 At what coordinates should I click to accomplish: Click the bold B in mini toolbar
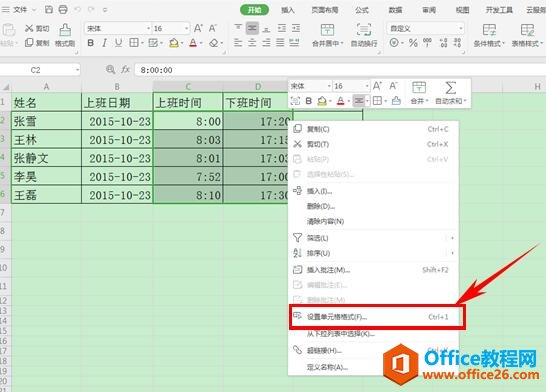[309, 101]
